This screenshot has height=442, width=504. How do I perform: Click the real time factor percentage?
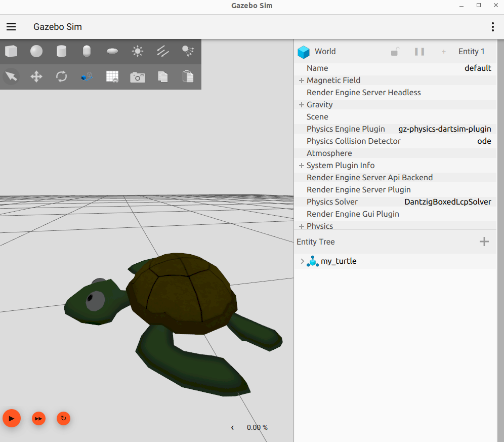tap(257, 427)
